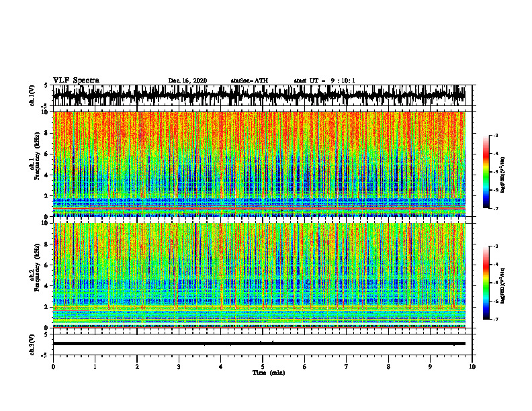Click the ch.2 color bar log(PSD) unit label
Viewport: 532px width, 411px height.
pos(503,285)
